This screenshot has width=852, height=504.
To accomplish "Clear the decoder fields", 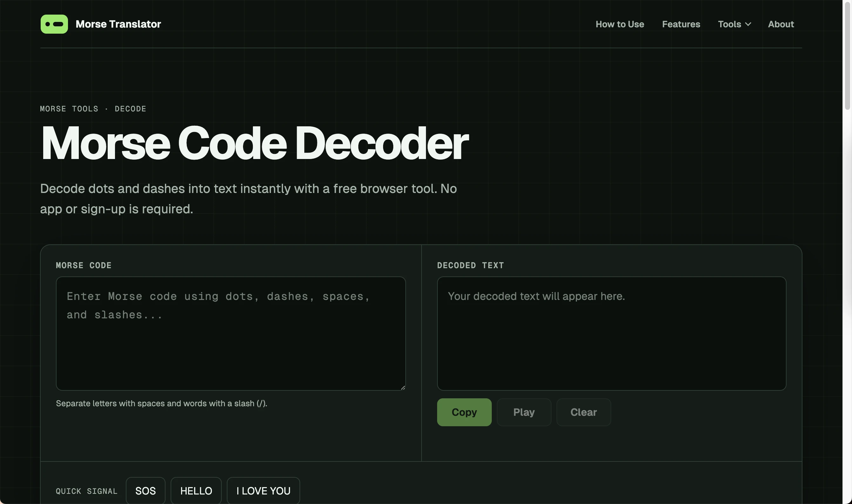I will pos(584,412).
